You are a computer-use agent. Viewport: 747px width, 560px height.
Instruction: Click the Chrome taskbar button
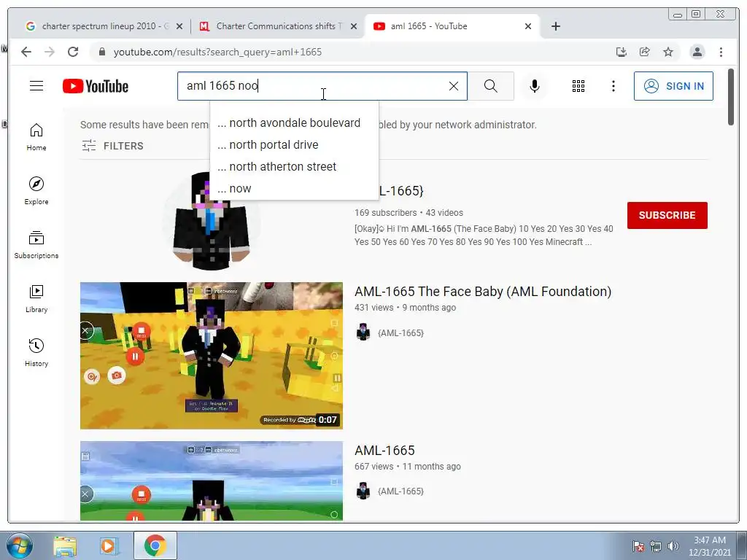click(x=155, y=545)
